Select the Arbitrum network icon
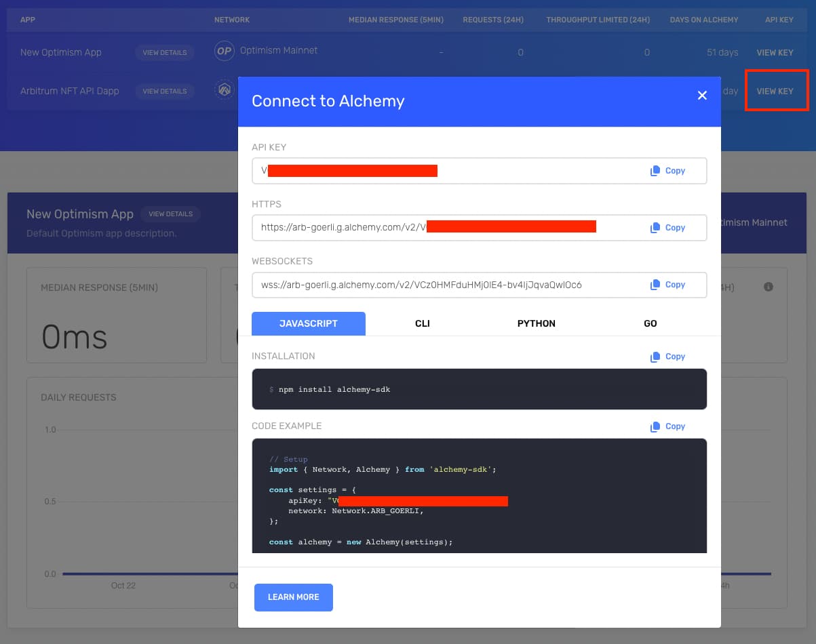The image size is (816, 644). coord(224,90)
